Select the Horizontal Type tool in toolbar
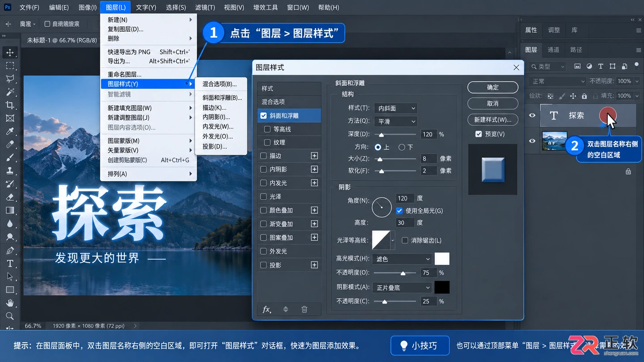644x362 pixels. click(10, 264)
